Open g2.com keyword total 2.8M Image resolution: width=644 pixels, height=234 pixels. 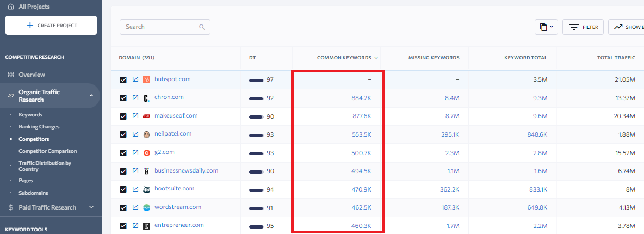click(x=539, y=152)
